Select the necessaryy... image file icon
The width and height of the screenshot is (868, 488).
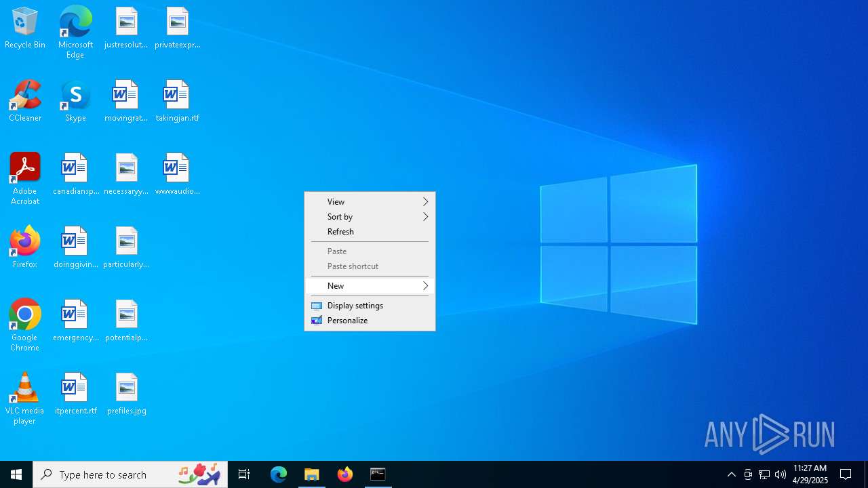tap(126, 174)
